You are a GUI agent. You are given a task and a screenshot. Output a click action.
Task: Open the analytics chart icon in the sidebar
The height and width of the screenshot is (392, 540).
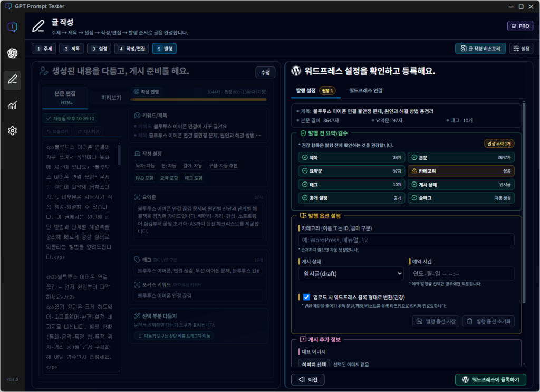pyautogui.click(x=13, y=106)
